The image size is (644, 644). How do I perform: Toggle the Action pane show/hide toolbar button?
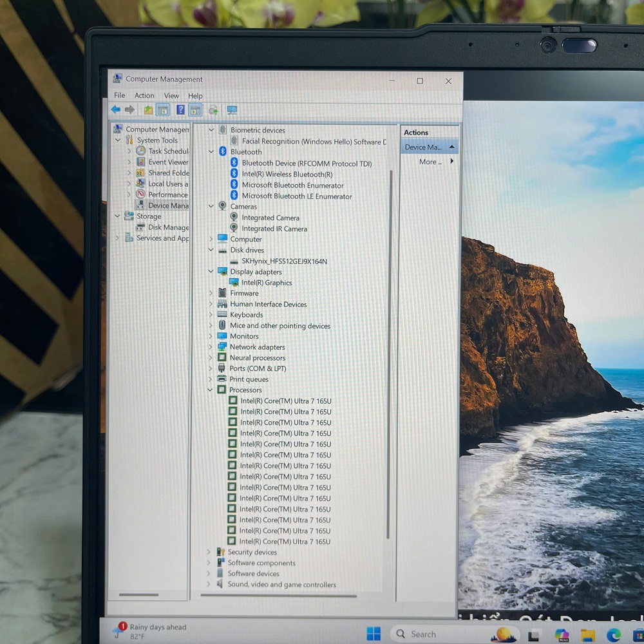194,109
